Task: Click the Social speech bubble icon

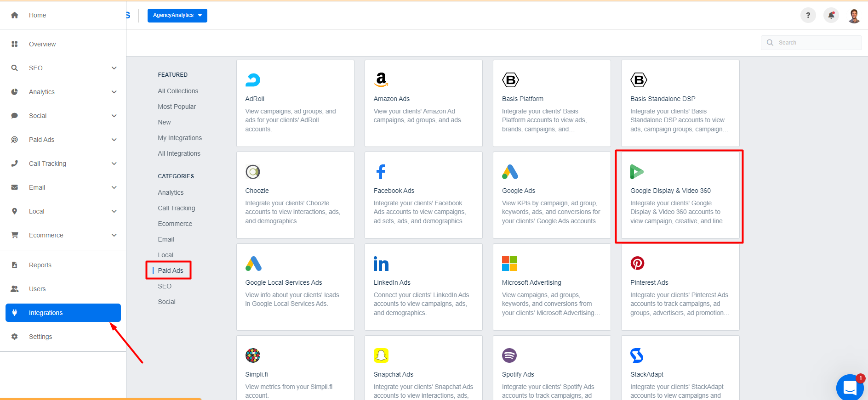Action: pos(15,116)
